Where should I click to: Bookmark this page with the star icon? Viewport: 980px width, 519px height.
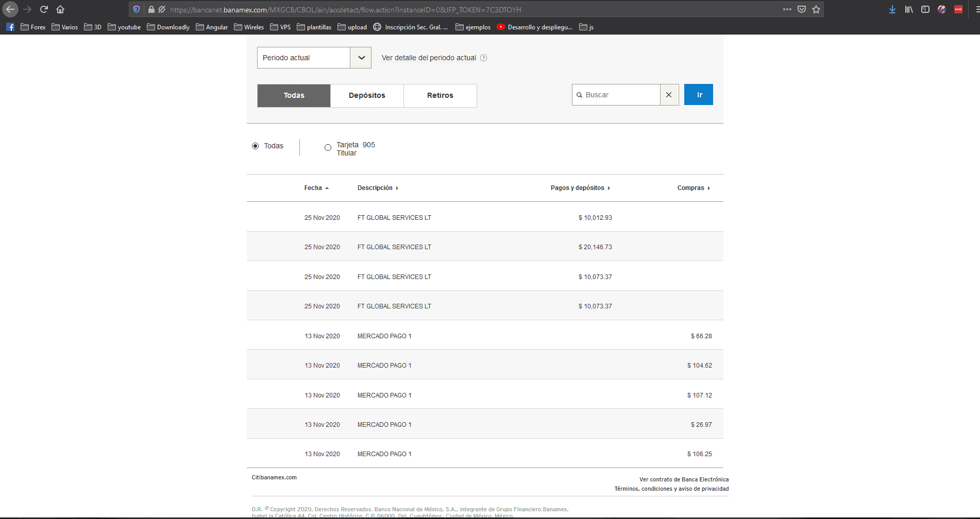[x=816, y=9]
